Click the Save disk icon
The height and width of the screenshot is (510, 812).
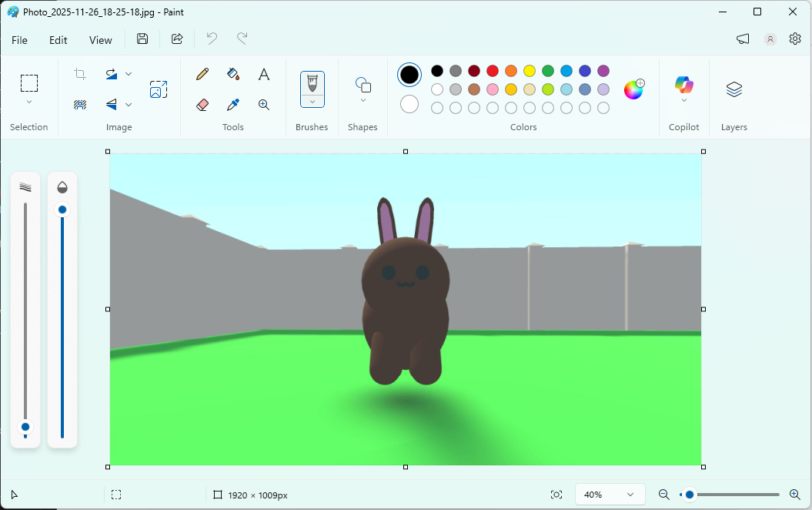coord(142,39)
